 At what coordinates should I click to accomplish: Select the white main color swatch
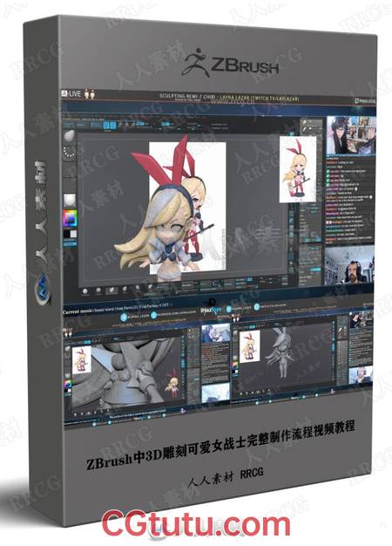point(73,235)
